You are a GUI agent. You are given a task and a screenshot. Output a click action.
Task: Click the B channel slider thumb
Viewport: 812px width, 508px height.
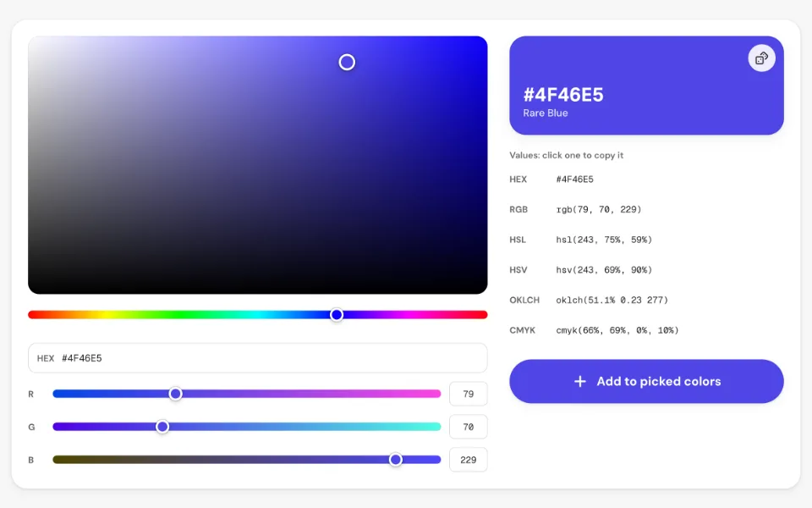click(x=396, y=459)
